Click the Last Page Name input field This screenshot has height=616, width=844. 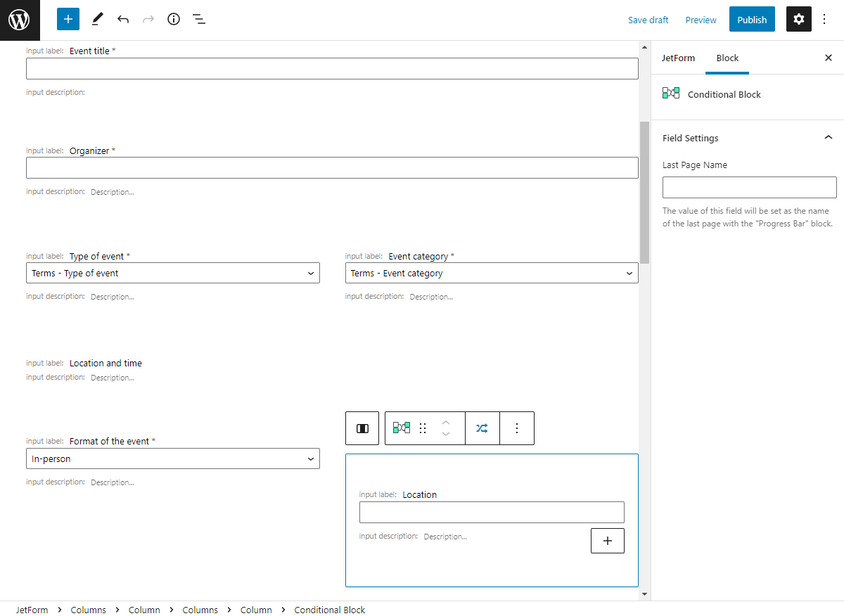point(749,187)
